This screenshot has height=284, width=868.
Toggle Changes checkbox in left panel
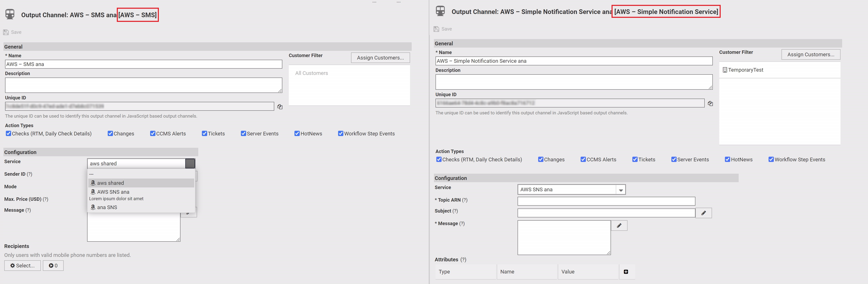(110, 133)
